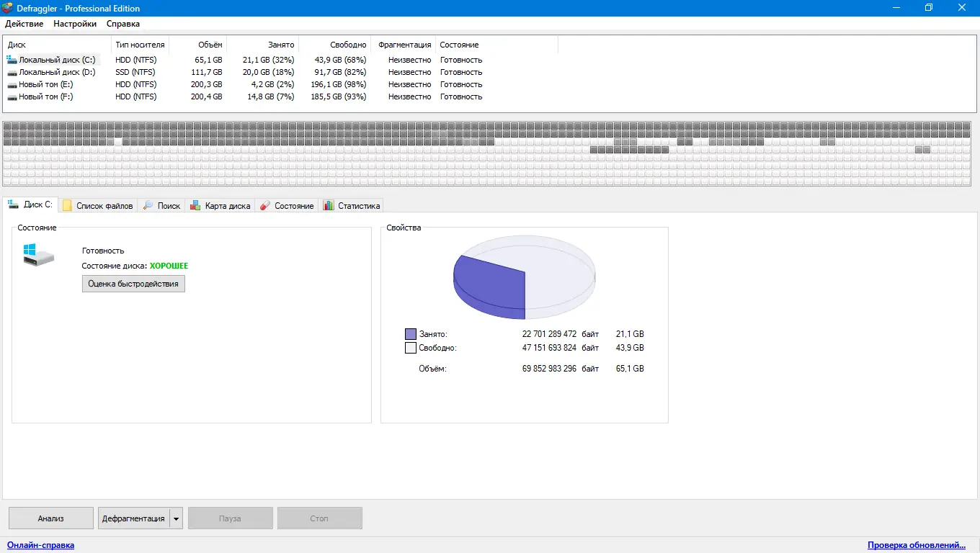Click the Проверка обновлений link

pyautogui.click(x=917, y=545)
